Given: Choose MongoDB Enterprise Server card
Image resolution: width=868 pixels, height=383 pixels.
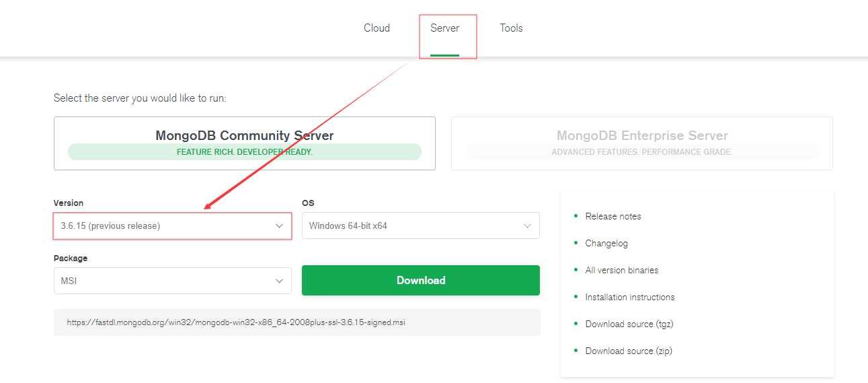Looking at the screenshot, I should [642, 143].
